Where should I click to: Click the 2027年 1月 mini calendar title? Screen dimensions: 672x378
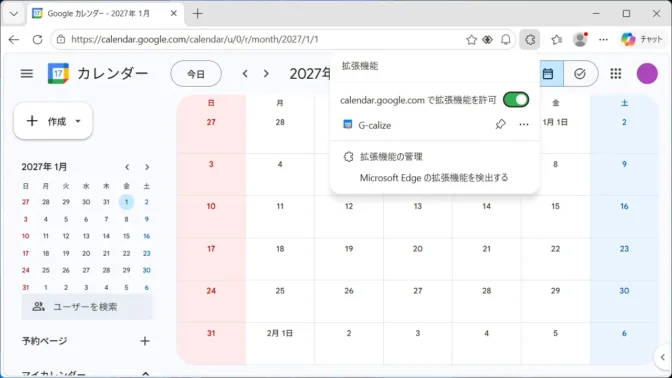pos(44,167)
